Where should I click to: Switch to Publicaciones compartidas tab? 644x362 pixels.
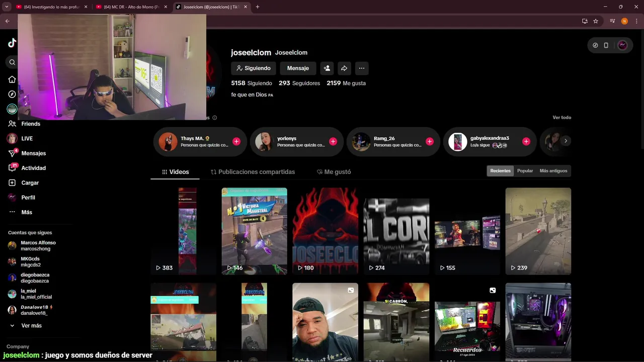coord(253,172)
